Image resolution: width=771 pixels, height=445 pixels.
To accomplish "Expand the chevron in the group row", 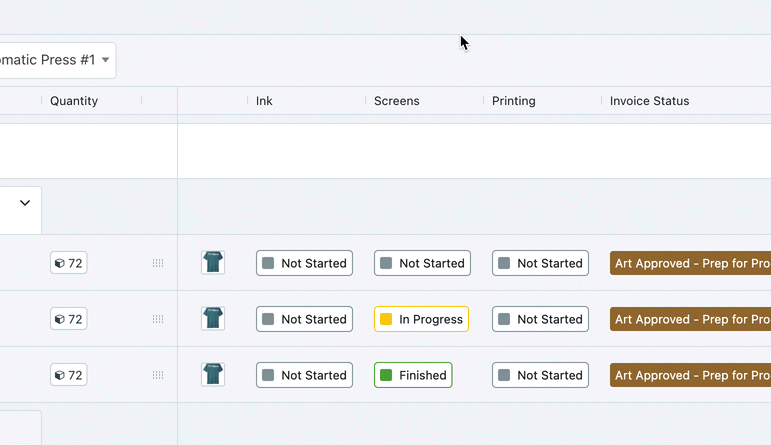I will tap(25, 203).
